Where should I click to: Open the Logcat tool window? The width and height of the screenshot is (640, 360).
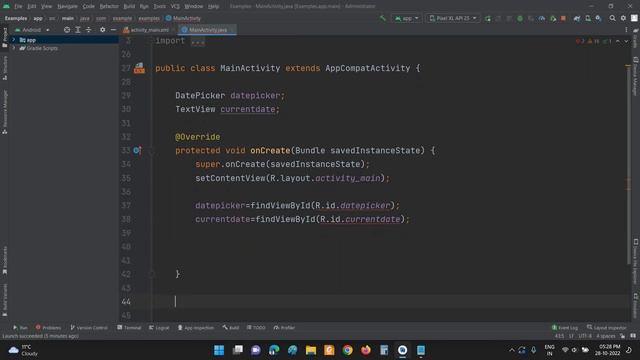pos(159,327)
